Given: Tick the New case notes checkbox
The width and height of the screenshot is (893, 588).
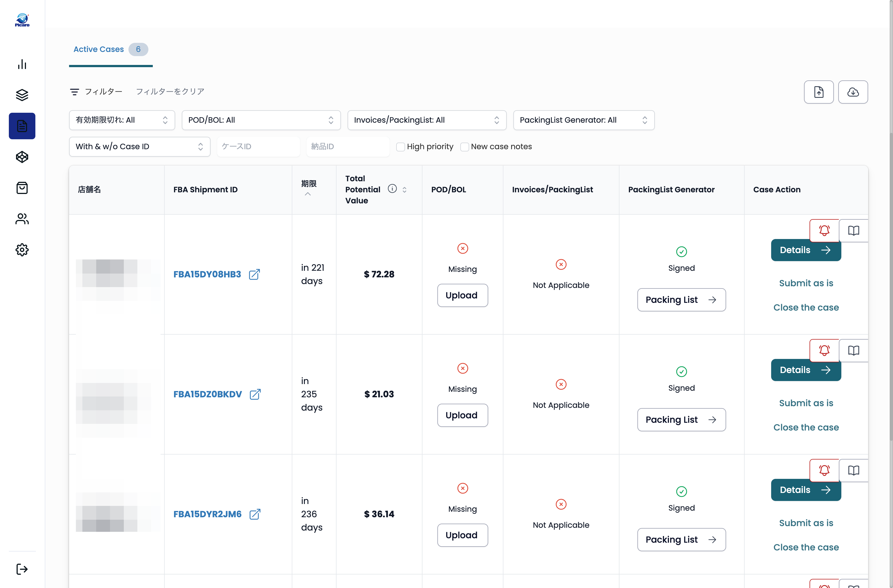Looking at the screenshot, I should [464, 147].
